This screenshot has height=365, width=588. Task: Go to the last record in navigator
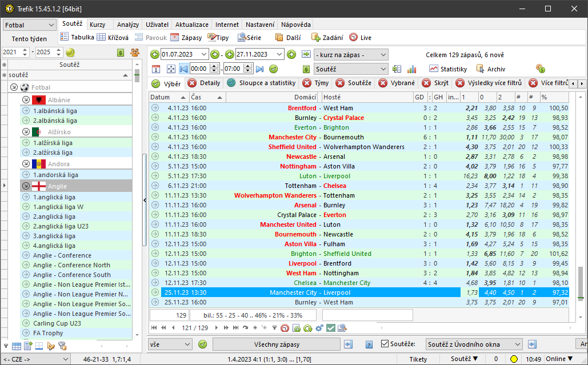point(235,327)
